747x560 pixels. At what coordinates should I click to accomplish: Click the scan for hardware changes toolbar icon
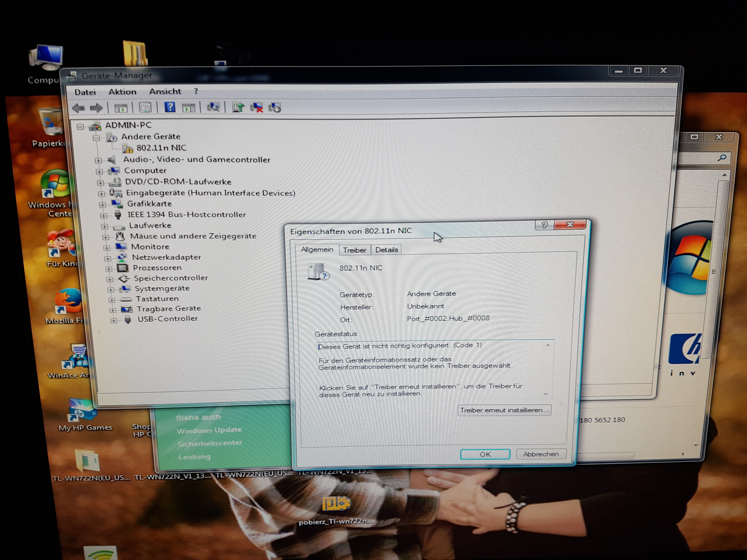click(x=213, y=108)
